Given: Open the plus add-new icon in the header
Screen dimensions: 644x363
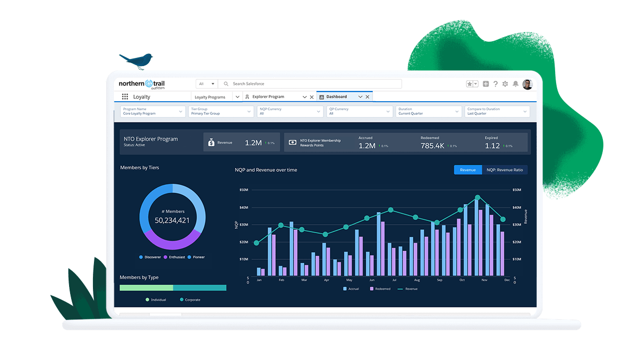Looking at the screenshot, I should point(485,84).
